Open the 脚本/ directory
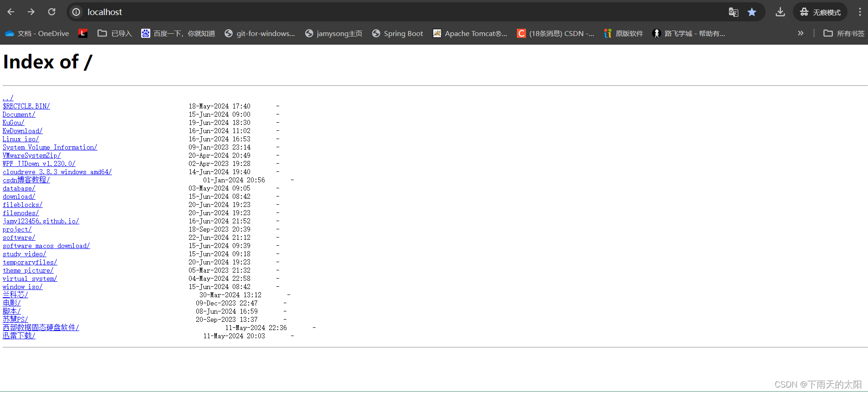Viewport: 868px width, 393px height. click(12, 311)
